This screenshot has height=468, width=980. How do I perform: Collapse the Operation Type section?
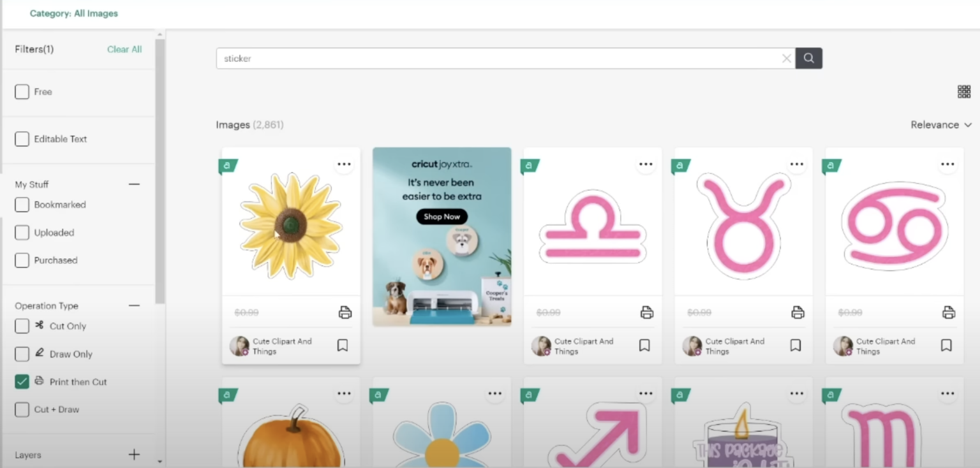pyautogui.click(x=134, y=306)
